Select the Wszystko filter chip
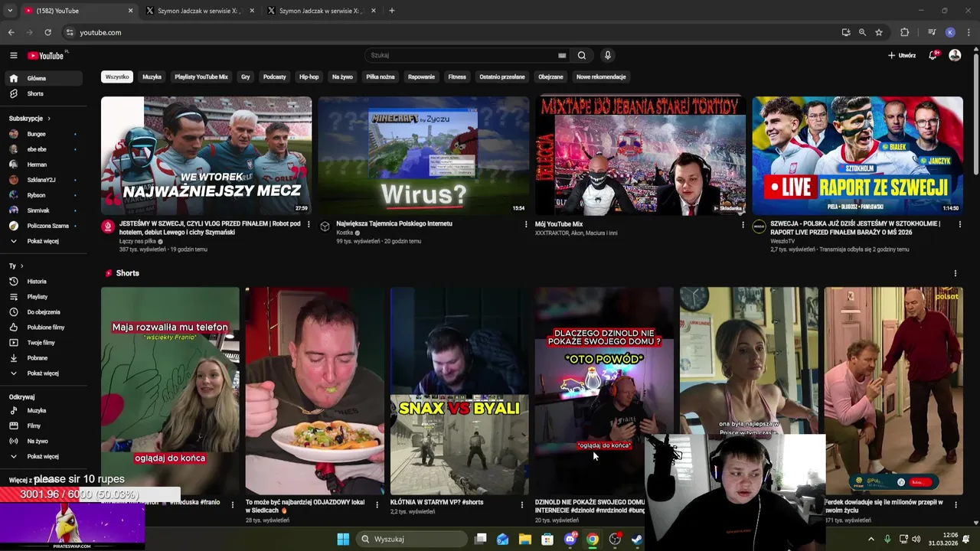980x551 pixels. 117,77
